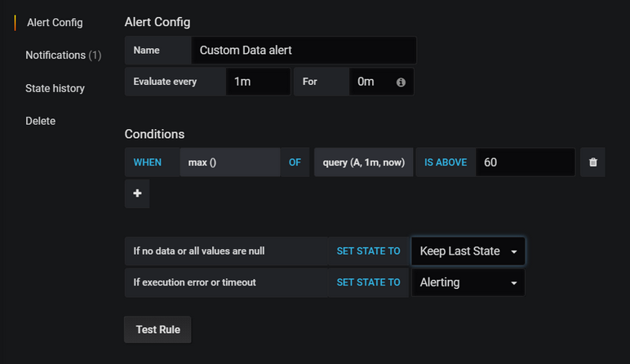This screenshot has height=364, width=630.
Task: Add a new condition with plus icon
Action: (x=137, y=193)
